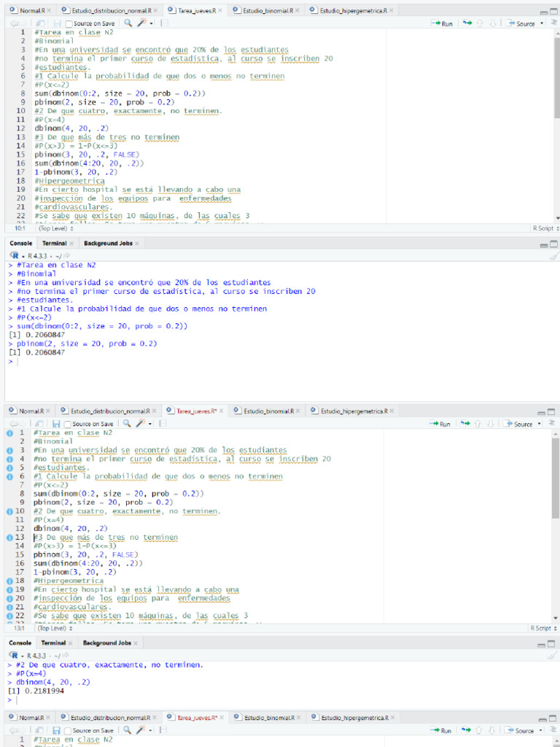The height and width of the screenshot is (747, 560).
Task: Click the info marker beside line 13 in the middle editor
Action: [x=10, y=537]
